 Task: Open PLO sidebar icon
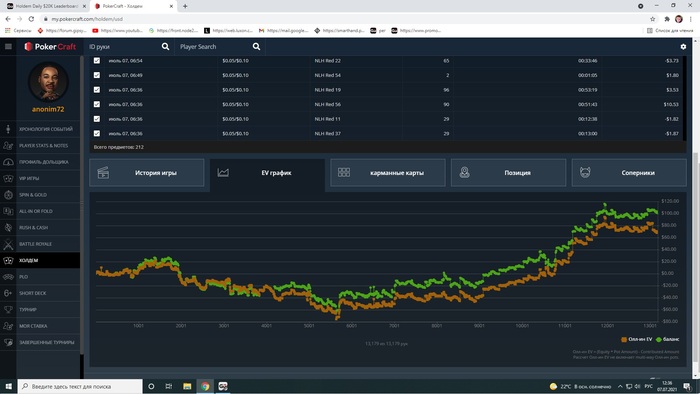point(8,277)
